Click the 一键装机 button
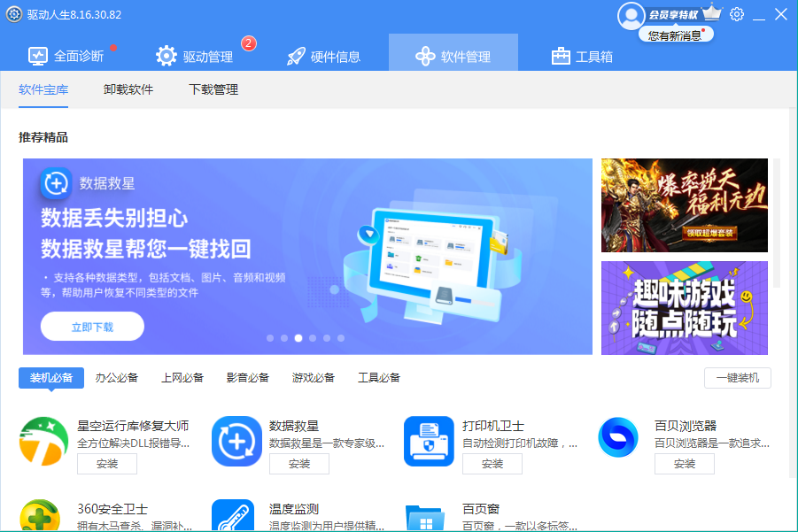Viewport: 798px width, 532px height. tap(737, 378)
